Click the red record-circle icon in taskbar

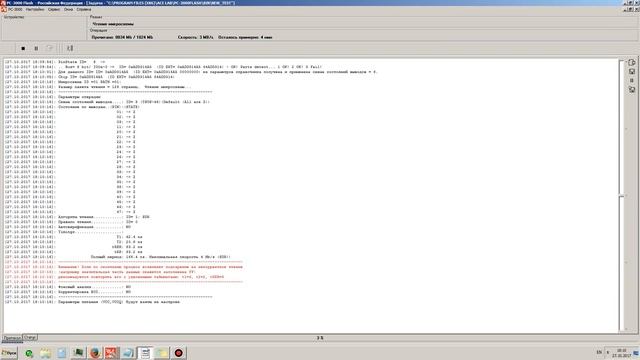tap(178, 353)
